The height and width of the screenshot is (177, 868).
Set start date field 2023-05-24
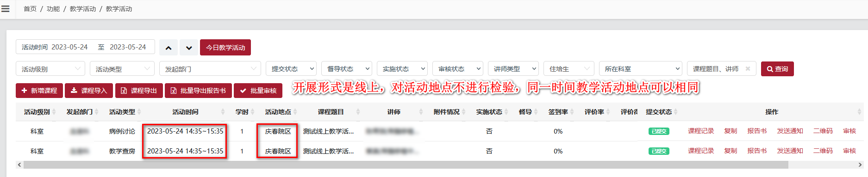[69, 47]
